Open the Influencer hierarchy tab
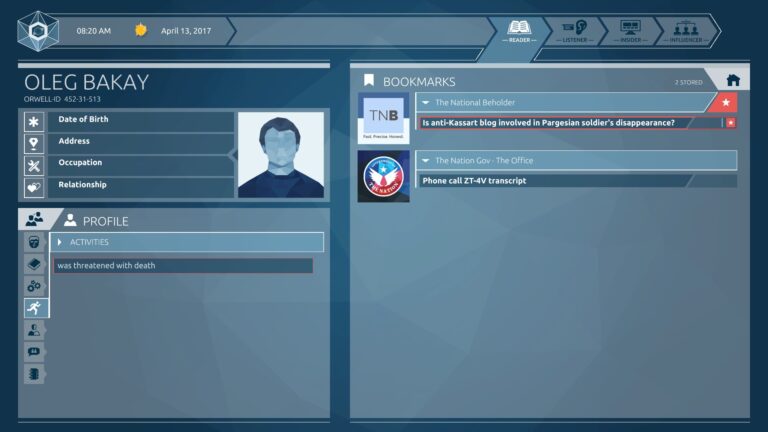Viewport: 768px width, 432px height. [686, 31]
